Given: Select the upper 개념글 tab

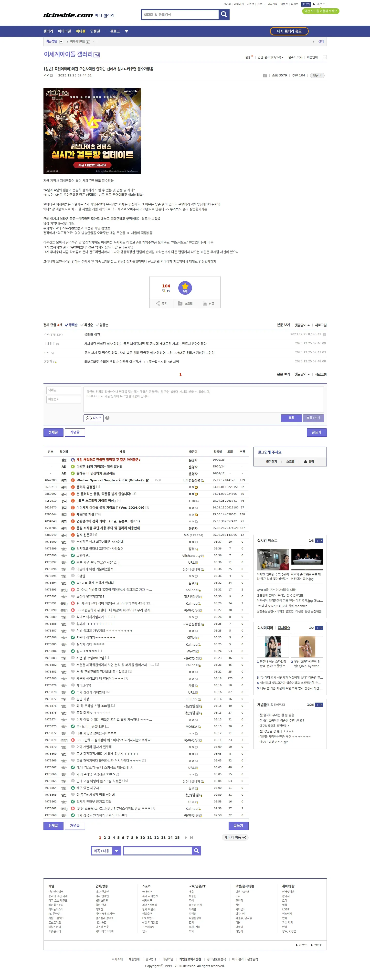Looking at the screenshot, I should click(75, 432).
